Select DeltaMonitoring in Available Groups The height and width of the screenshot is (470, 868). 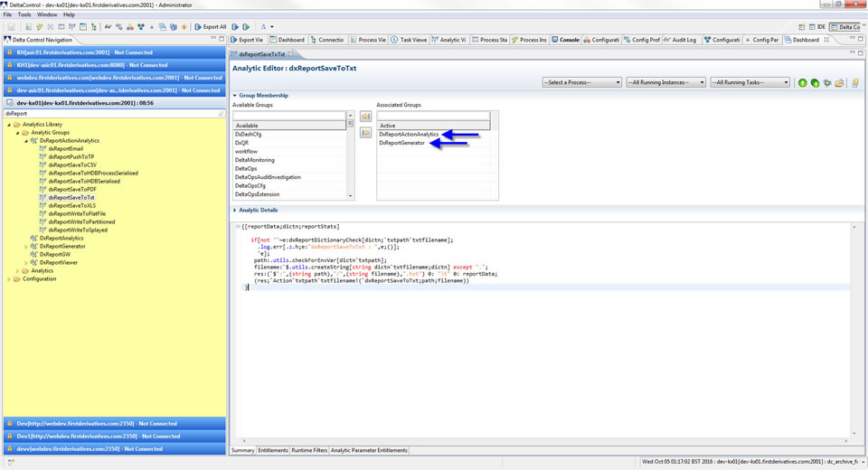(255, 160)
